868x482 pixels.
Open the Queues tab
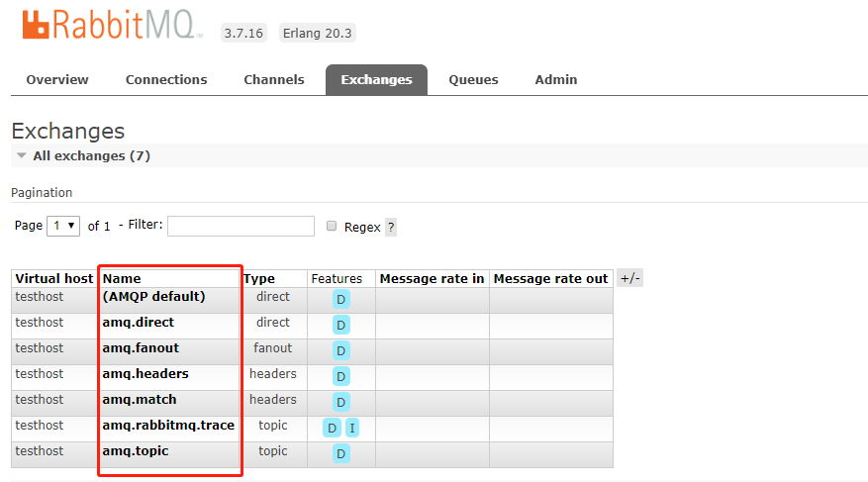tap(473, 80)
